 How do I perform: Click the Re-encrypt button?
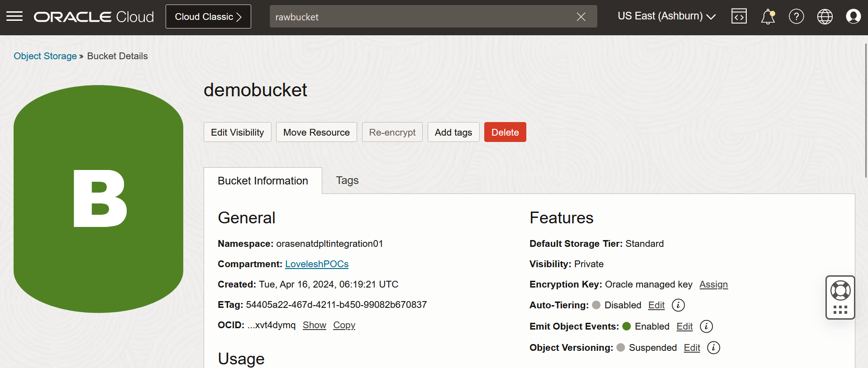coord(392,132)
